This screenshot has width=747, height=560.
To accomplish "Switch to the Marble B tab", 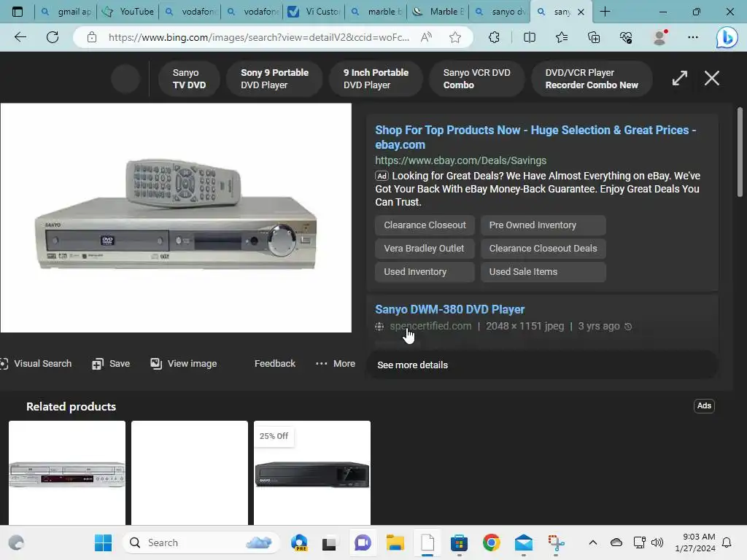I will point(438,12).
